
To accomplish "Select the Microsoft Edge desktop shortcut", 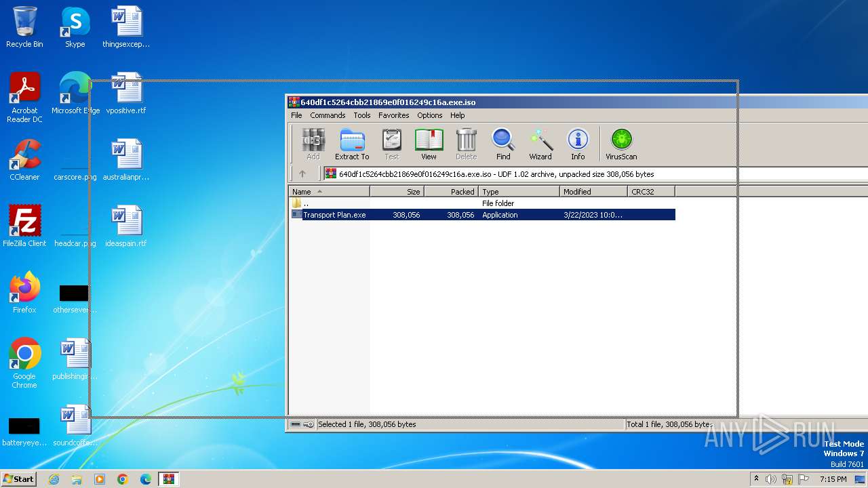I will 75,94.
